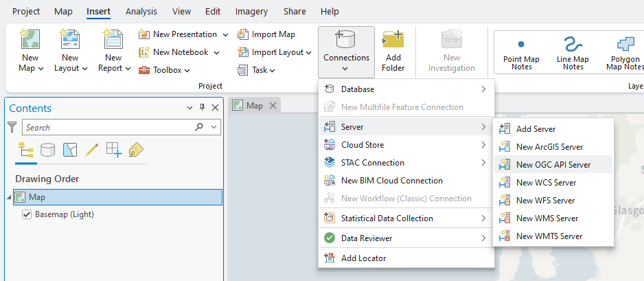Choose New WCS Server
Screen dimensions: 644x281
pyautogui.click(x=553, y=182)
